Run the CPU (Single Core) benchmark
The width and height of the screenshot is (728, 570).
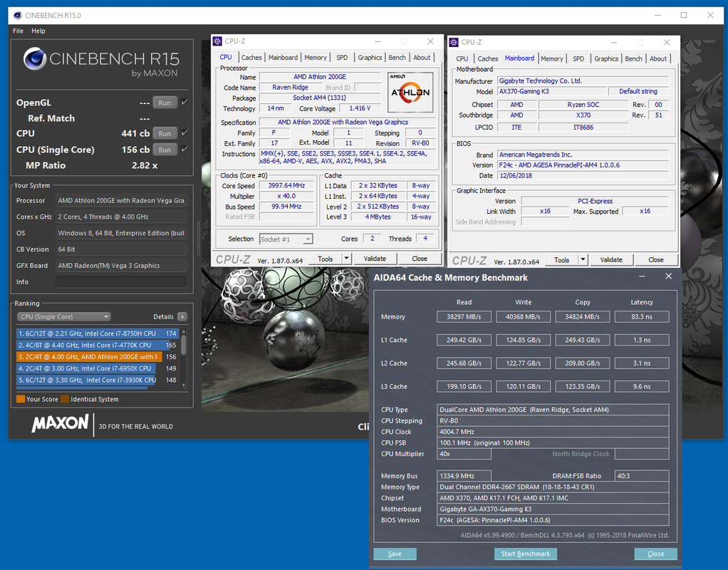pos(165,150)
